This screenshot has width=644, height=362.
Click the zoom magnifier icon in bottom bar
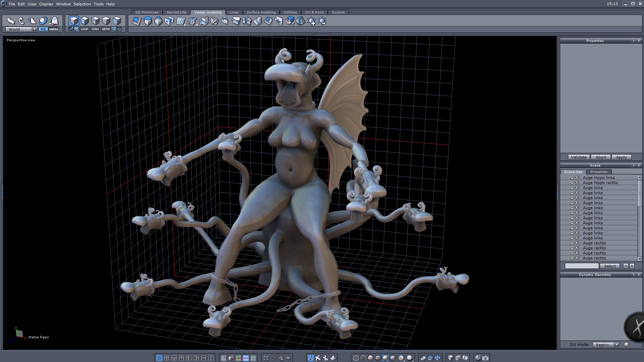point(281,358)
